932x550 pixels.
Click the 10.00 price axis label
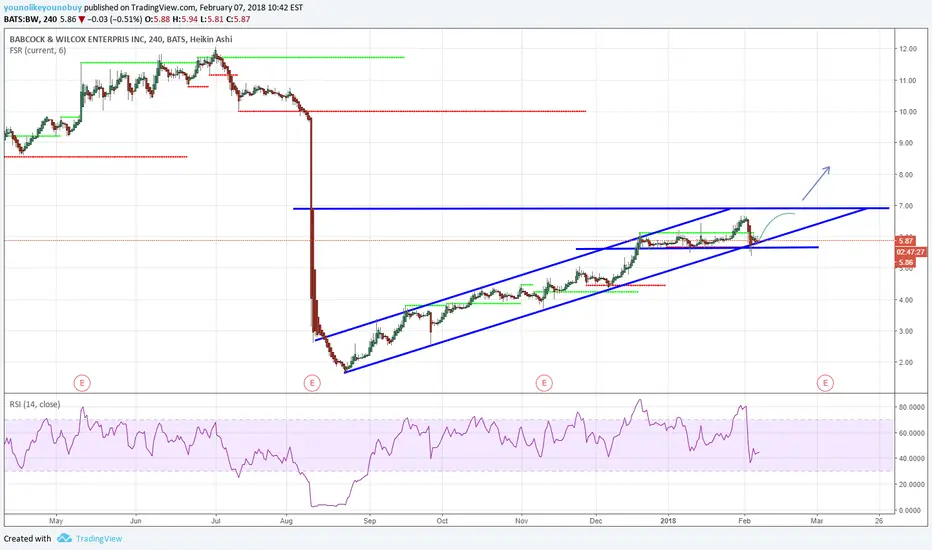[908, 112]
